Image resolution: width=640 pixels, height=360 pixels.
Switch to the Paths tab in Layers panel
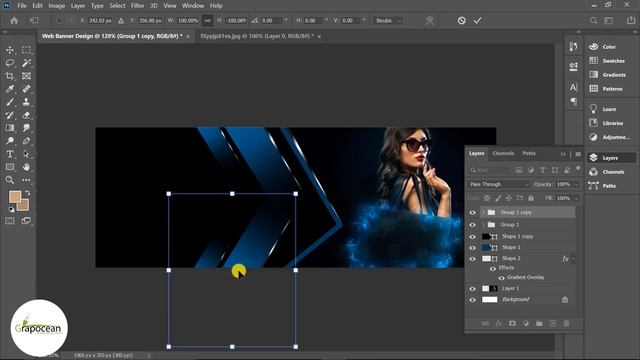[x=529, y=153]
